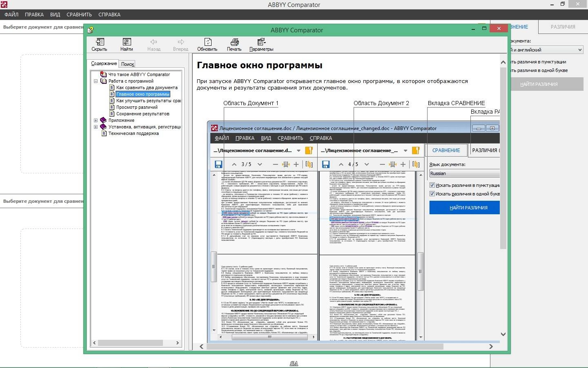Switch to the Поиск tab
588x368 pixels.
pos(127,64)
